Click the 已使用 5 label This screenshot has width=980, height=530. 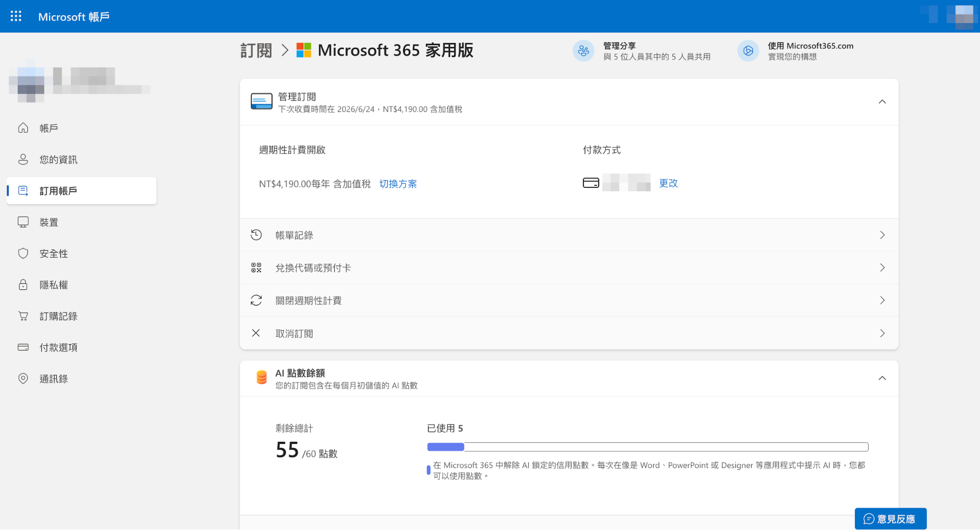pyautogui.click(x=445, y=428)
